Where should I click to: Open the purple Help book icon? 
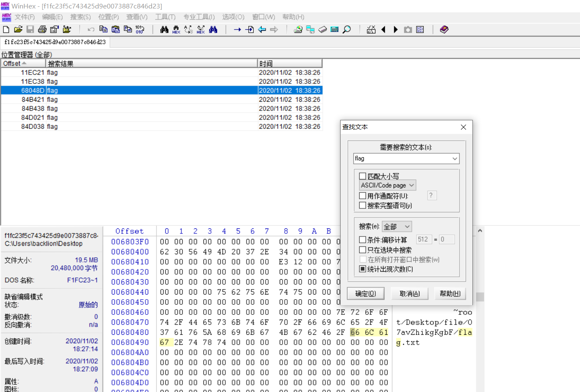coord(444,29)
